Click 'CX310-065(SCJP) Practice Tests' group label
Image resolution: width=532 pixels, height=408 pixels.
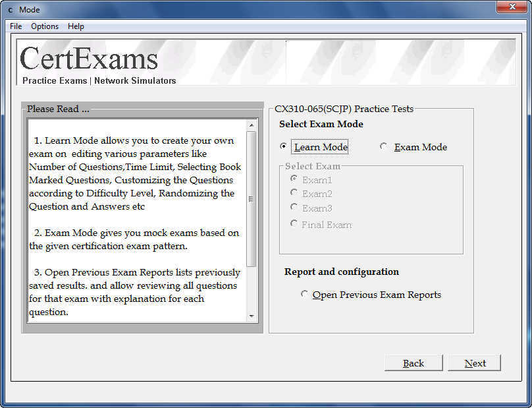click(x=344, y=109)
